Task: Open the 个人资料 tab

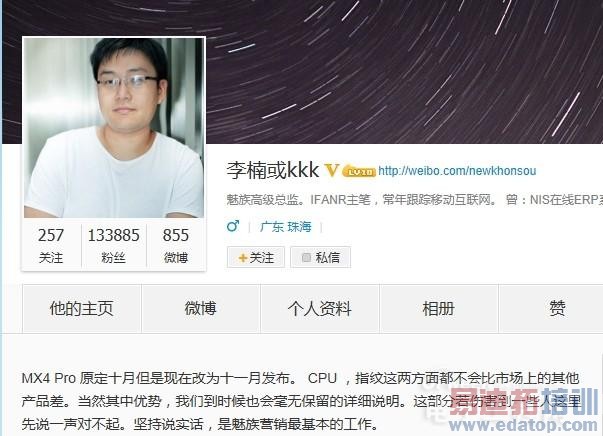Action: click(x=320, y=308)
